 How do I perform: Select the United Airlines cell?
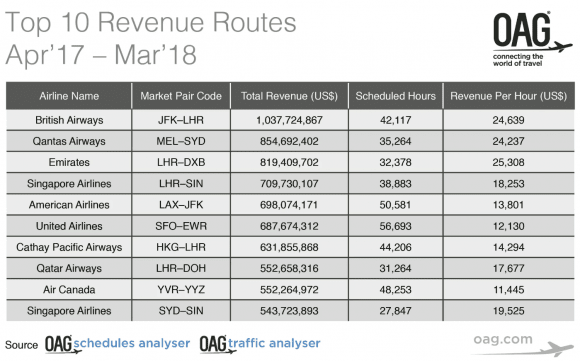coord(69,226)
